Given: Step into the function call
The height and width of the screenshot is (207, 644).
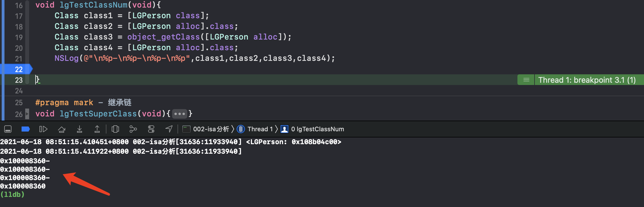Looking at the screenshot, I should point(80,129).
